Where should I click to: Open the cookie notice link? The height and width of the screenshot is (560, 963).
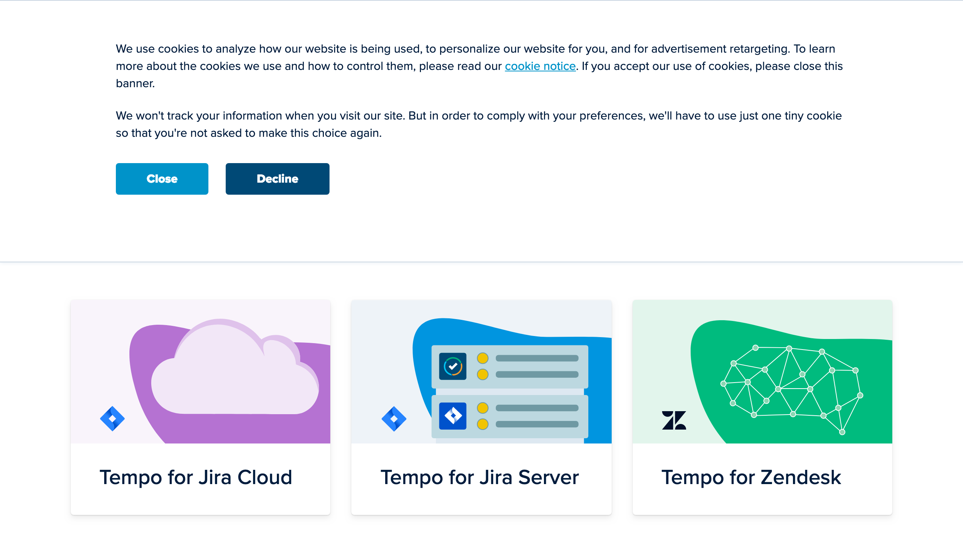[540, 66]
